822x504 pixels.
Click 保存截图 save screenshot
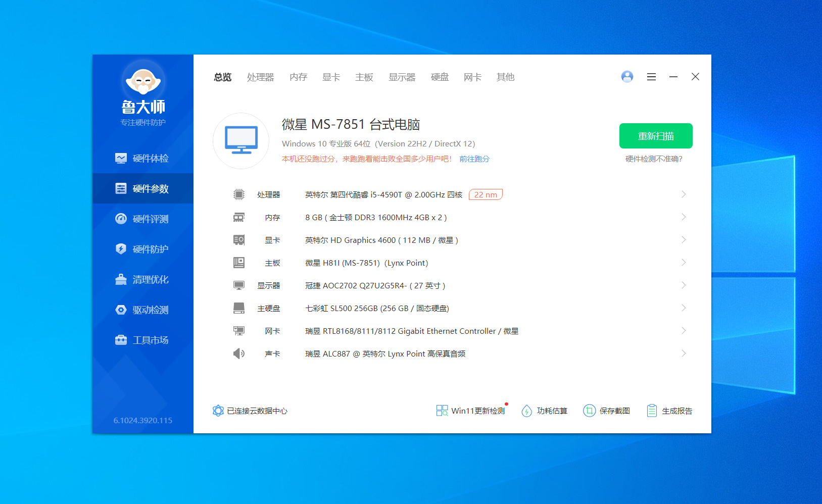[x=607, y=411]
